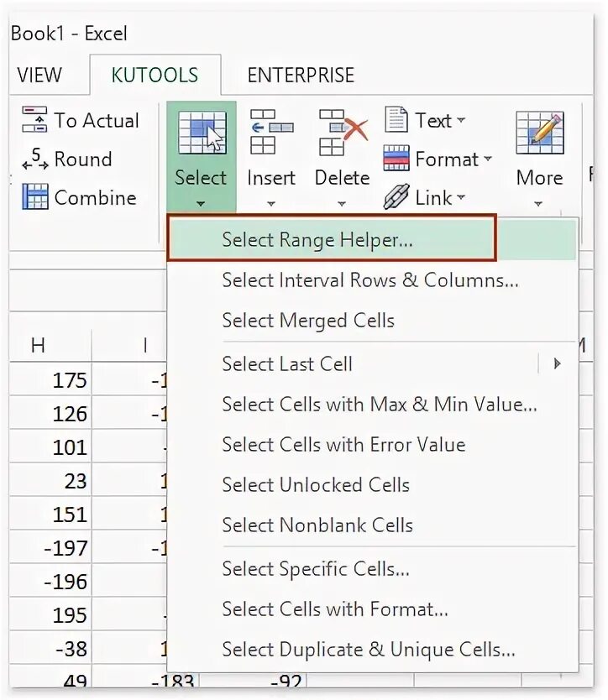608x700 pixels.
Task: Choose Select Cells with Error Value
Action: [343, 445]
